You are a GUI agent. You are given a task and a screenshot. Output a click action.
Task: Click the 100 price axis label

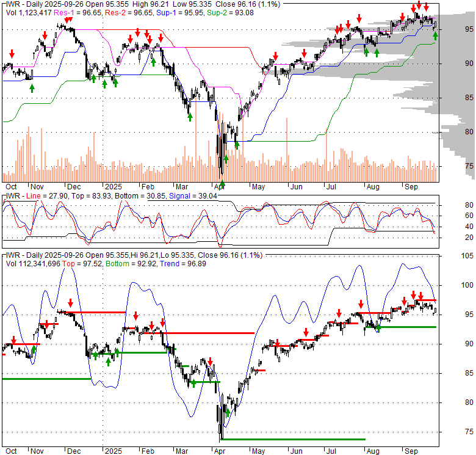(467, 285)
